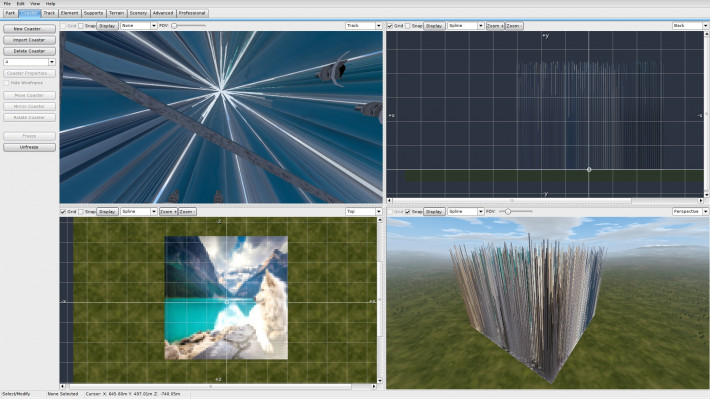Toggle Grid checkbox in Perspective view

pyautogui.click(x=390, y=212)
